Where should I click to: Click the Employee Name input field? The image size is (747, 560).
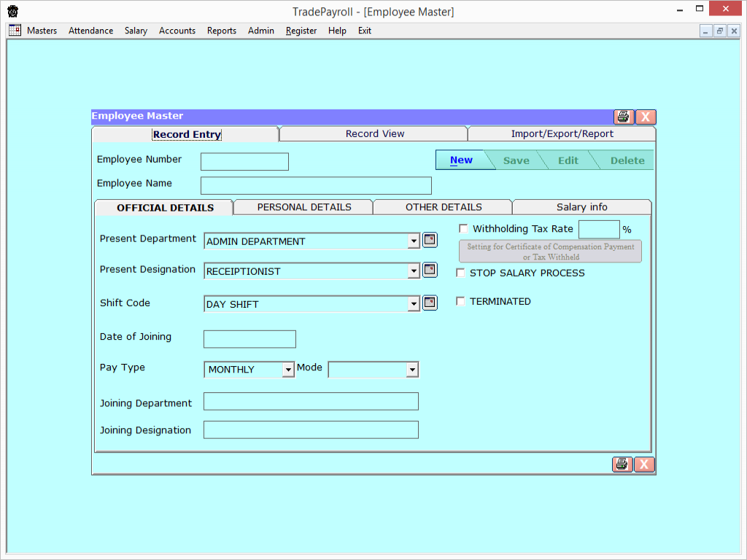316,186
